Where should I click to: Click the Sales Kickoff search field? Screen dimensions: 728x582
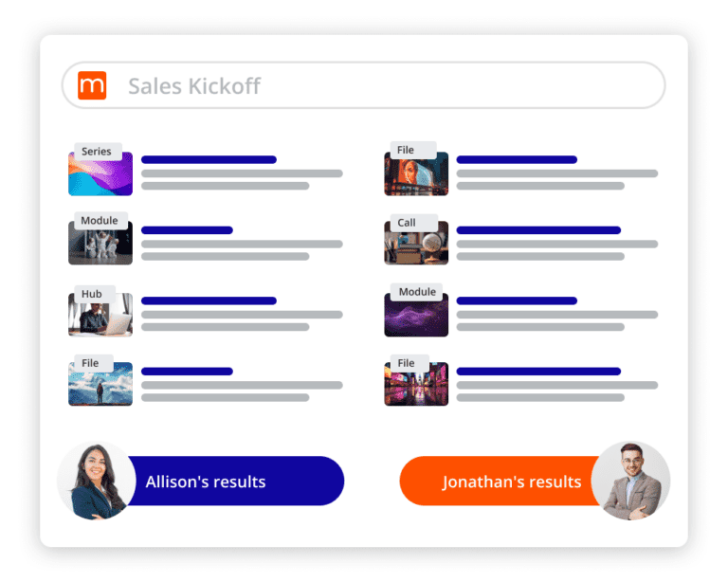379,86
